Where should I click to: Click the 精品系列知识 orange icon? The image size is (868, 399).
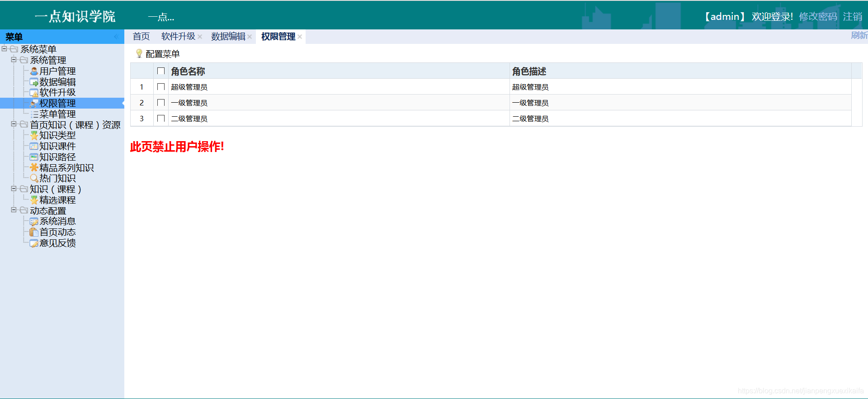(x=34, y=168)
